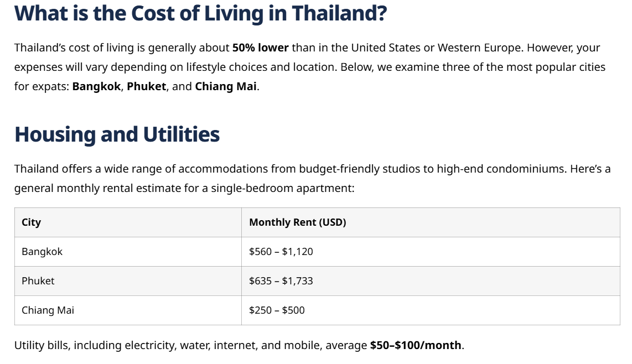Viewport: 632px width, 364px height.
Task: Select the Chiang Mai cell in the table
Action: (x=48, y=310)
